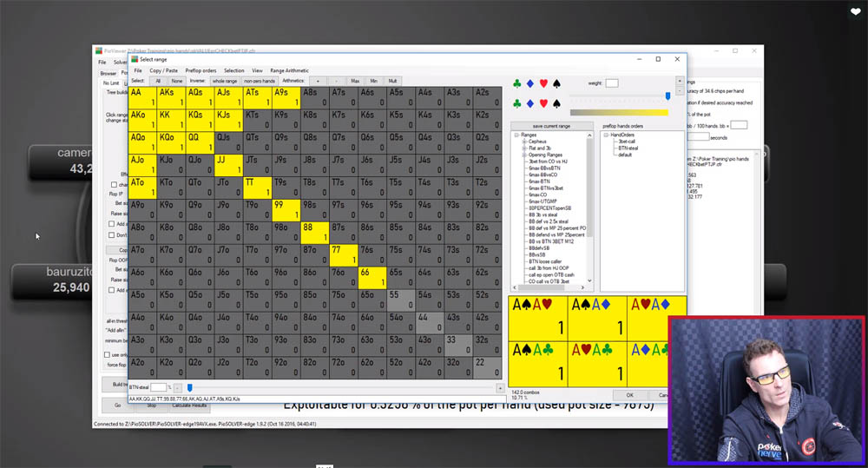The image size is (868, 468).
Task: Select the top-row green club suit icon
Action: point(516,83)
